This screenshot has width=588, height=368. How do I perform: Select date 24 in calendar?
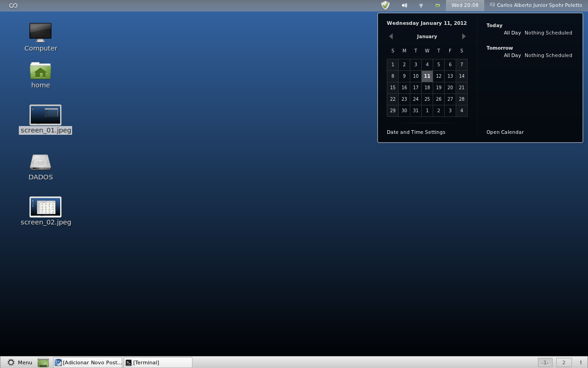pyautogui.click(x=416, y=99)
